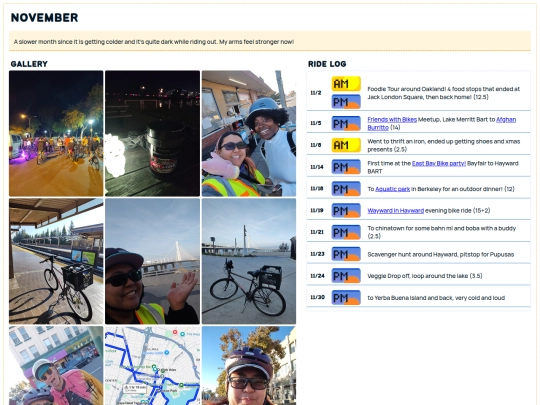Click the PM badge next to 11/23
Viewport: 540px width, 405px height.
click(346, 254)
